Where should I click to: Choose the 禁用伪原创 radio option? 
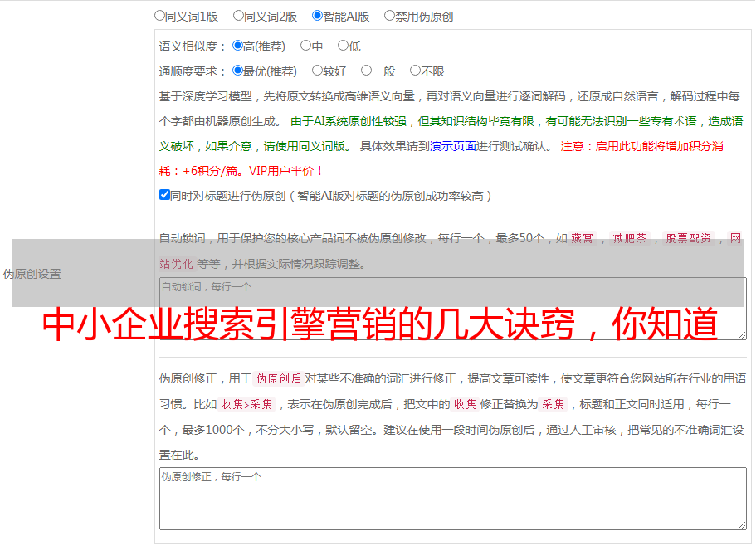tap(389, 16)
